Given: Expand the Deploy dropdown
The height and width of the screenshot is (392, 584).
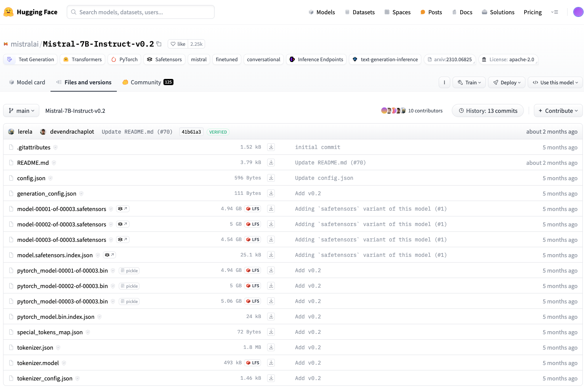Looking at the screenshot, I should [x=507, y=82].
